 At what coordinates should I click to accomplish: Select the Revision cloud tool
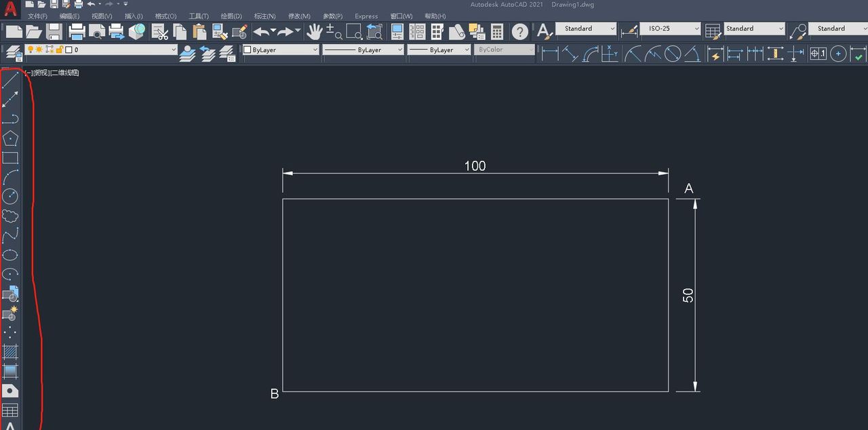tap(10, 216)
